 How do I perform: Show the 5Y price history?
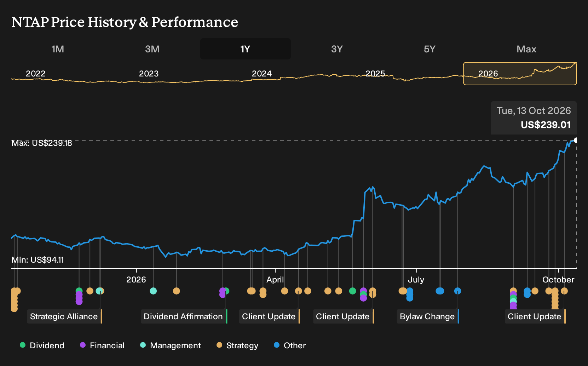click(x=430, y=49)
